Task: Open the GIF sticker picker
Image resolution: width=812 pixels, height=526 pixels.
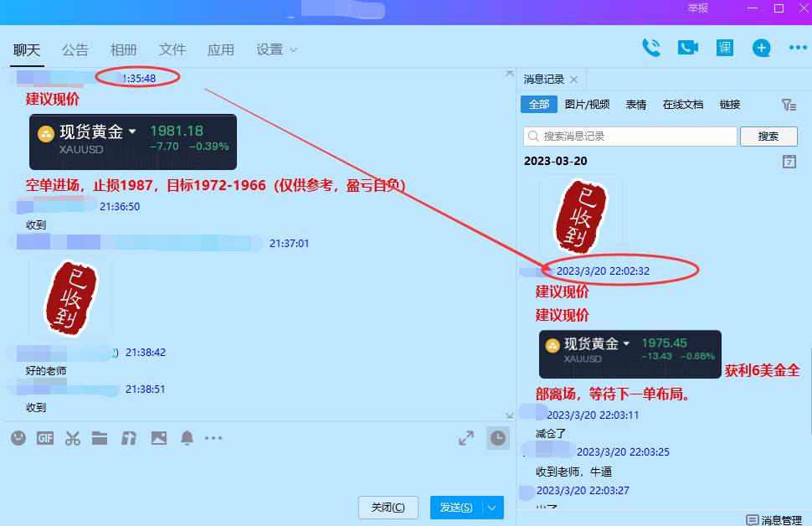Action: coord(45,438)
